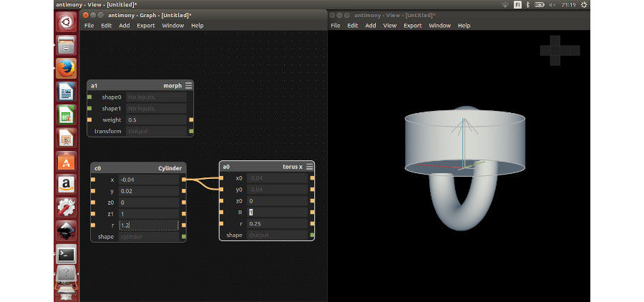
Task: Open Add menu in the Graph window
Action: (x=124, y=26)
